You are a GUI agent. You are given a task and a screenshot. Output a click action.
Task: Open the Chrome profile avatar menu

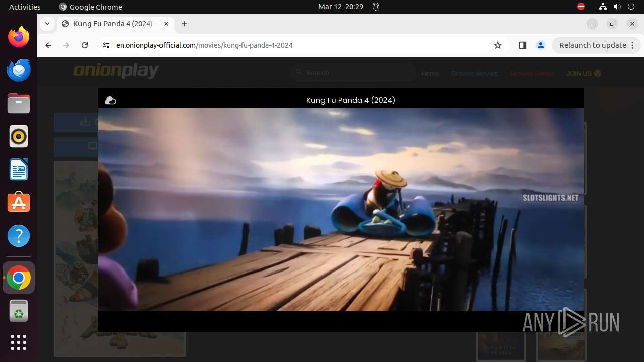tap(541, 45)
